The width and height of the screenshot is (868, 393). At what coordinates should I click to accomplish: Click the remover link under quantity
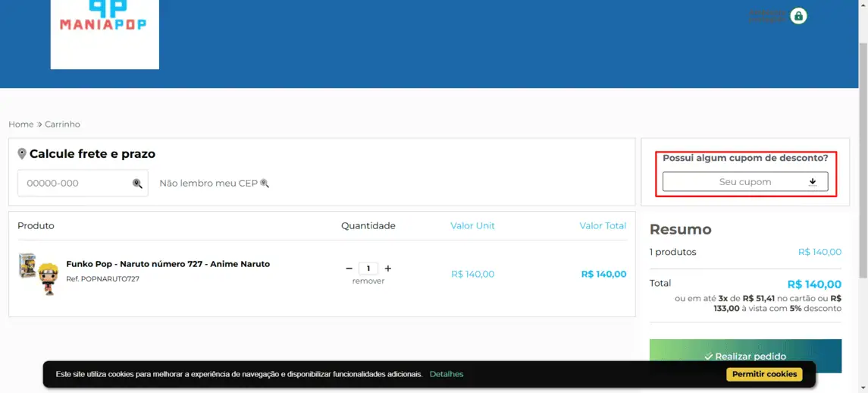pyautogui.click(x=368, y=281)
